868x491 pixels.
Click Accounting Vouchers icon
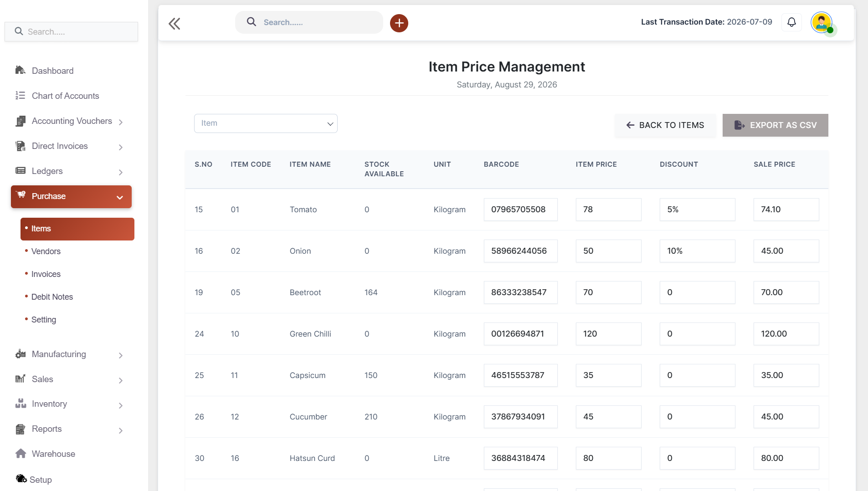tap(20, 121)
